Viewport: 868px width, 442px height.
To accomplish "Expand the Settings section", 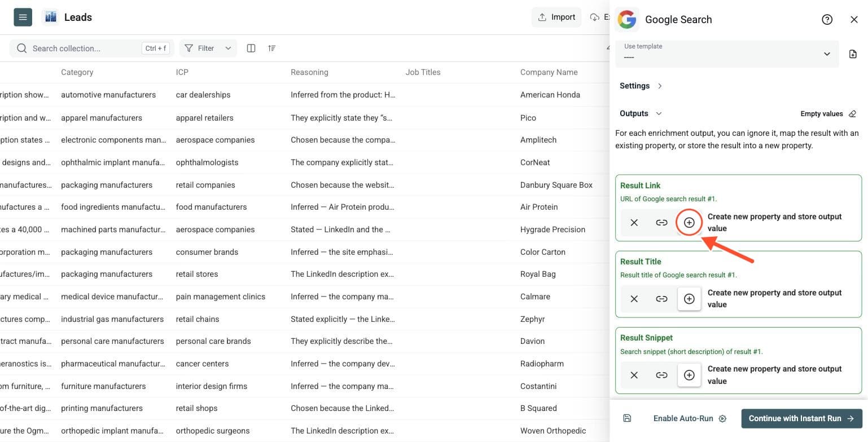I will pyautogui.click(x=641, y=86).
